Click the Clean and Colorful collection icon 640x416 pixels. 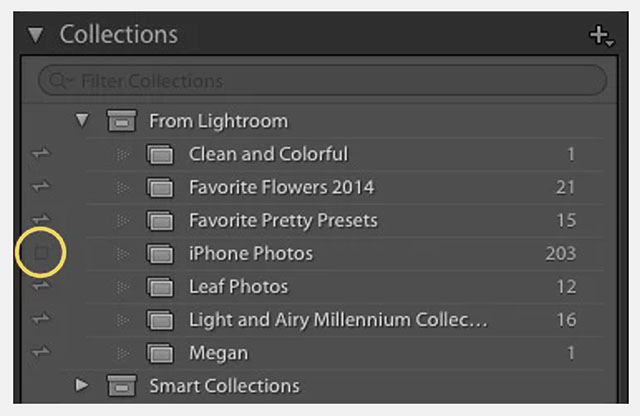coord(160,155)
